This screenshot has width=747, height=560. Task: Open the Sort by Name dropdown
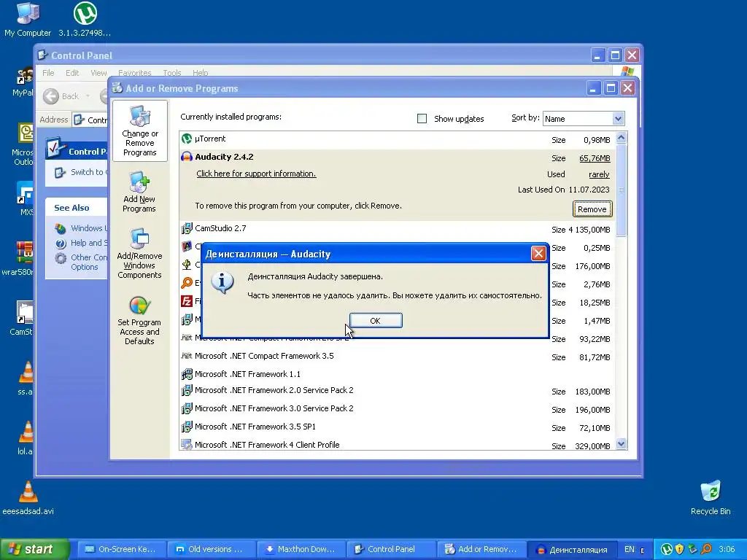pos(618,119)
